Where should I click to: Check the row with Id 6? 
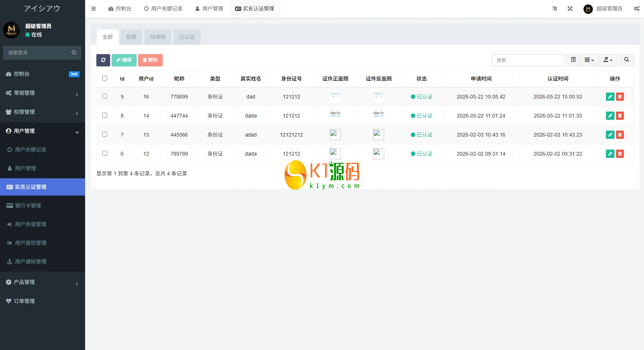(x=105, y=153)
